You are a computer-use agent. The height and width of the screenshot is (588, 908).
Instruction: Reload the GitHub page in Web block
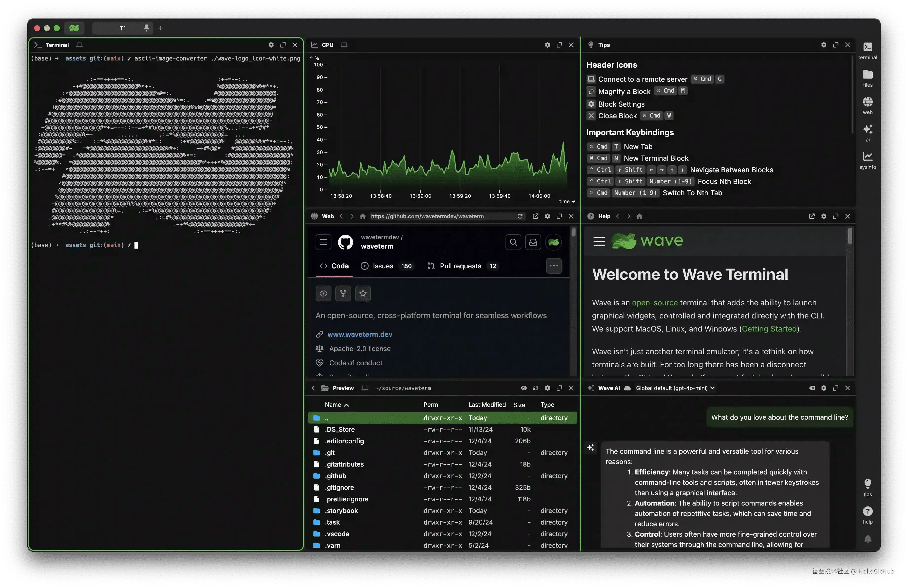tap(520, 216)
